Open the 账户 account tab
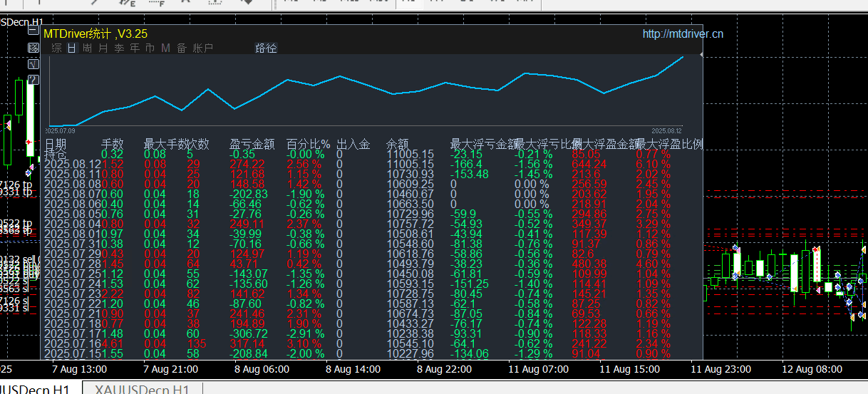This screenshot has width=868, height=394. [203, 48]
